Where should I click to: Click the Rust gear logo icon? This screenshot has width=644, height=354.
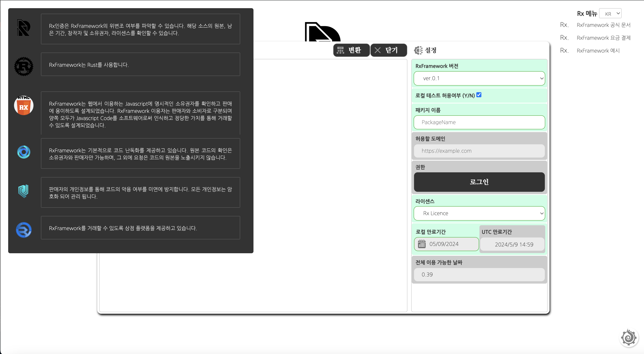point(24,67)
